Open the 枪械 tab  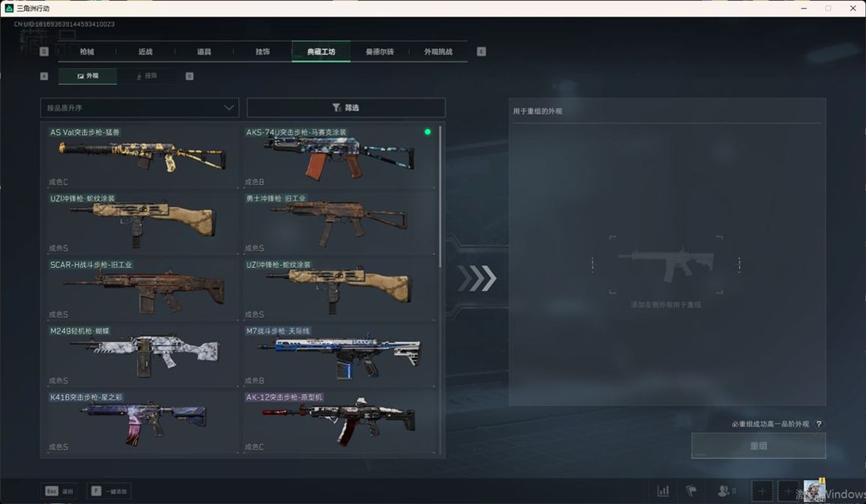tap(87, 52)
